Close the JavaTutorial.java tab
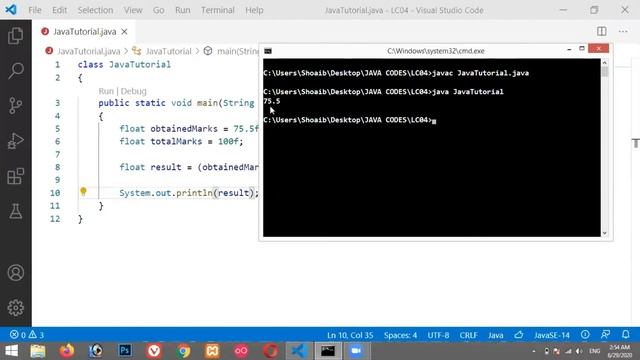The width and height of the screenshot is (640, 360). click(x=124, y=31)
